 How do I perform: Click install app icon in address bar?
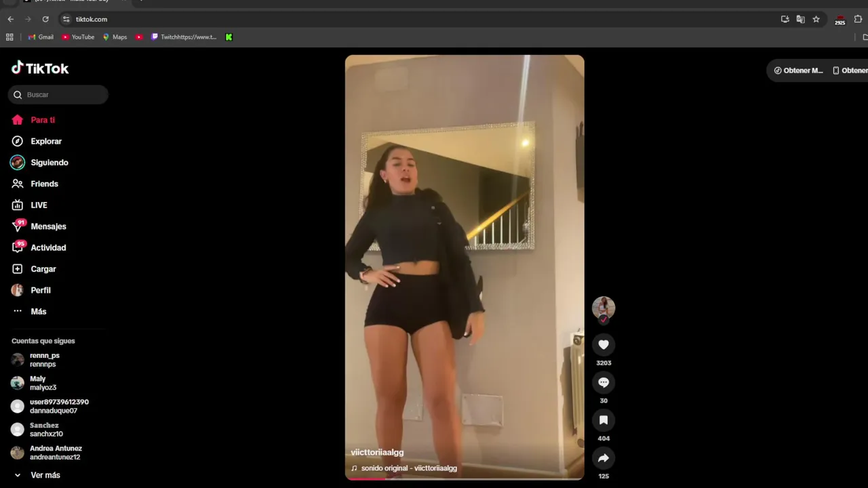(785, 19)
